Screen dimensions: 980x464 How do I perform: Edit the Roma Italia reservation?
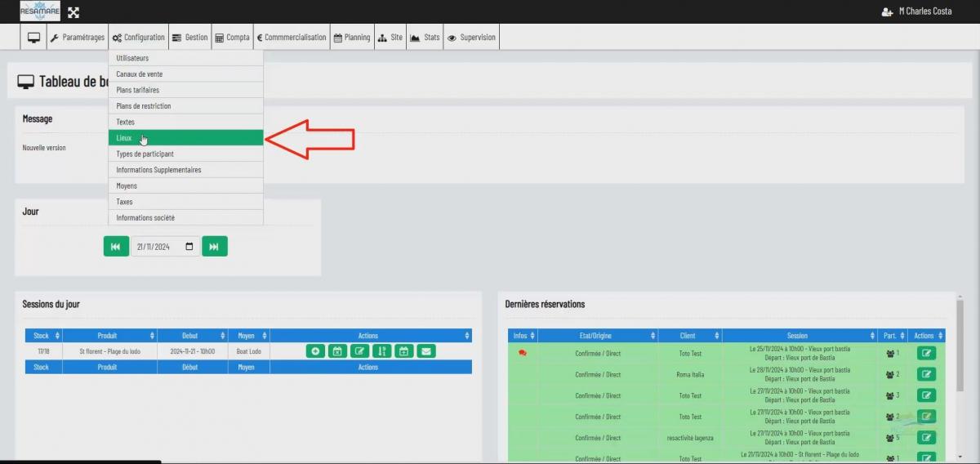[926, 374]
